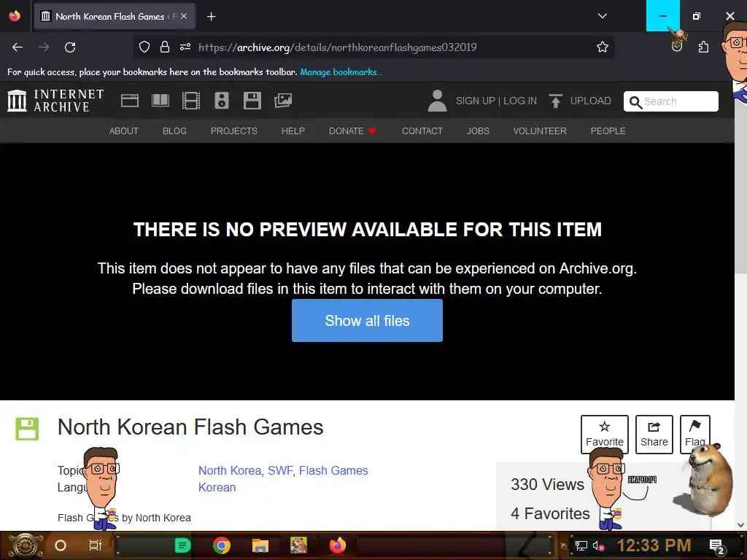The image size is (747, 560).
Task: Click the site security padlock icon
Action: [x=164, y=47]
